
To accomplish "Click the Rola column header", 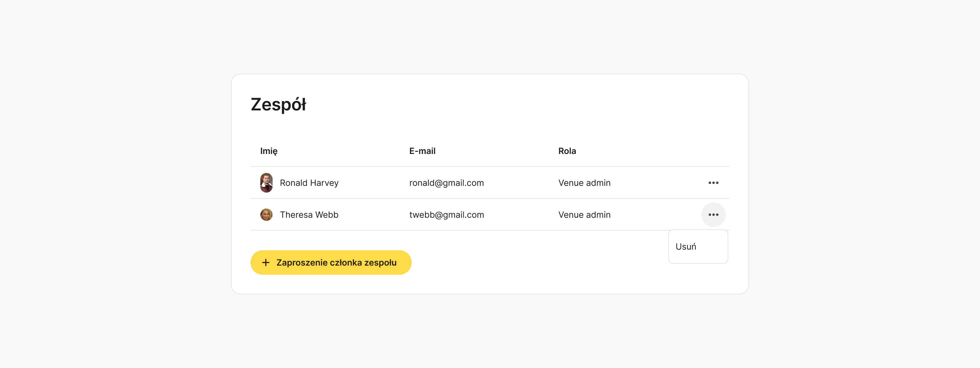I will pyautogui.click(x=567, y=151).
